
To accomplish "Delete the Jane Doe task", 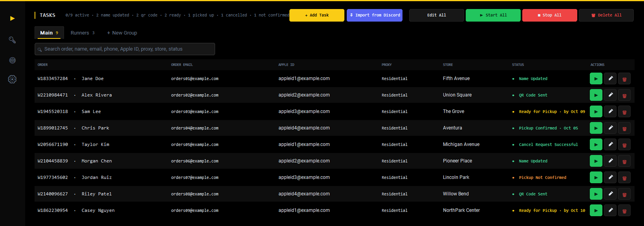I will click(x=624, y=78).
